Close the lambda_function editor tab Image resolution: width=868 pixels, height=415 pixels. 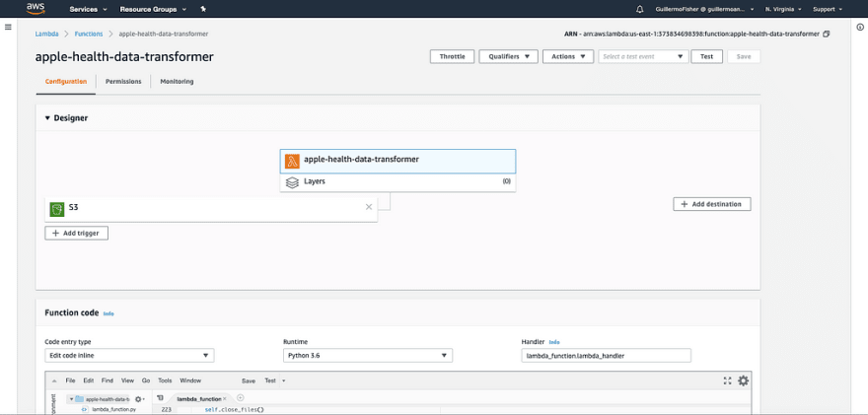225,398
